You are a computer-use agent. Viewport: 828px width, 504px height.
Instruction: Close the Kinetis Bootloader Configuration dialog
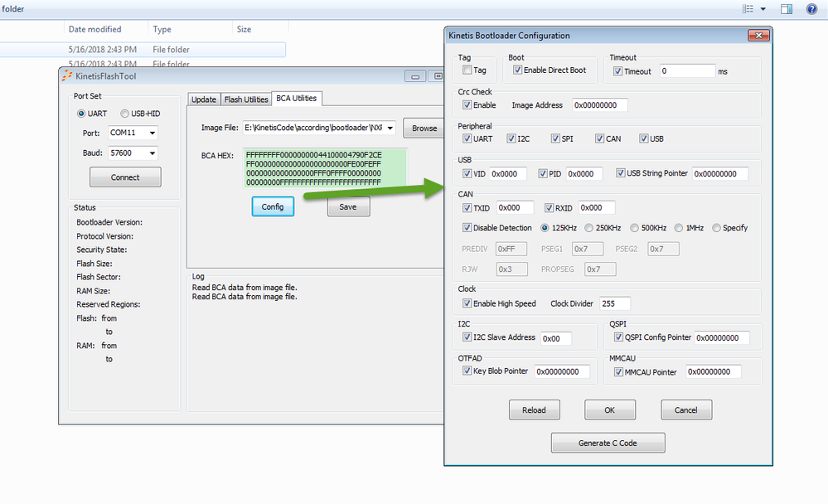[759, 36]
